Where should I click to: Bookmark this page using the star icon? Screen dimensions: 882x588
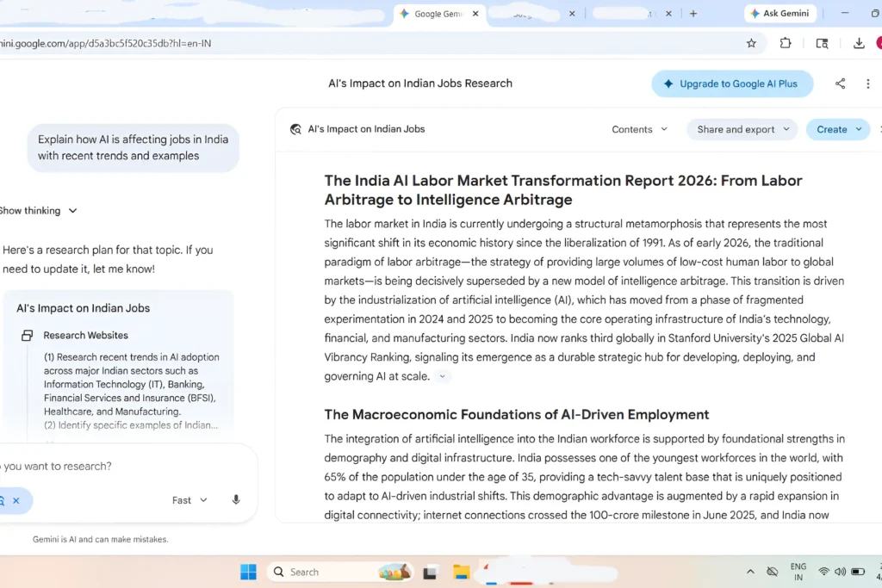[750, 42]
